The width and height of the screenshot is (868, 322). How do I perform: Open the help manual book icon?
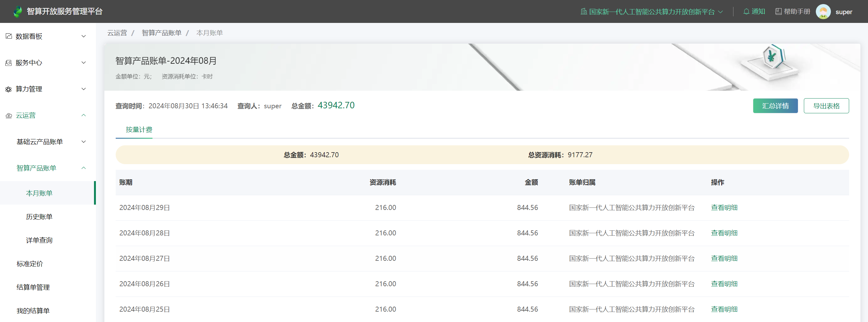click(778, 12)
